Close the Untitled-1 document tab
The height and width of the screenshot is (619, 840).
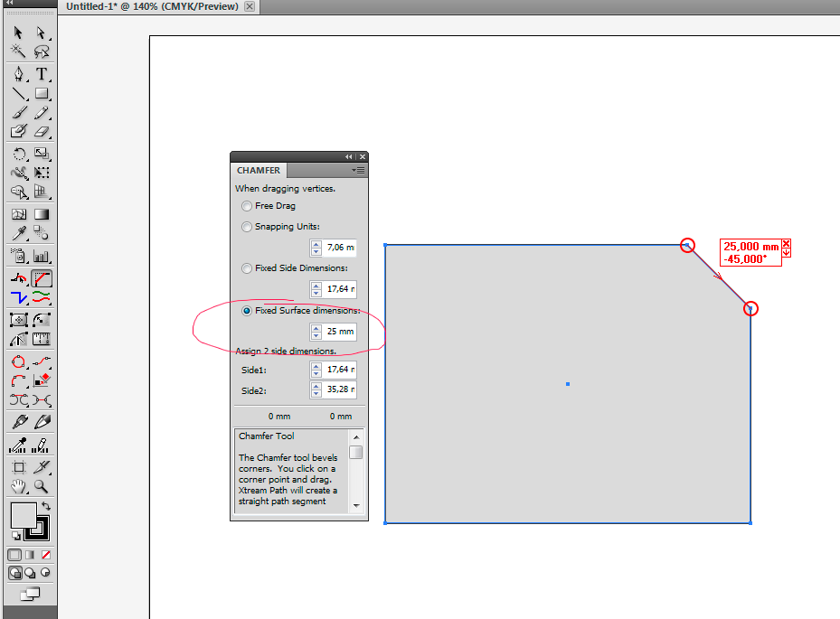tap(250, 6)
